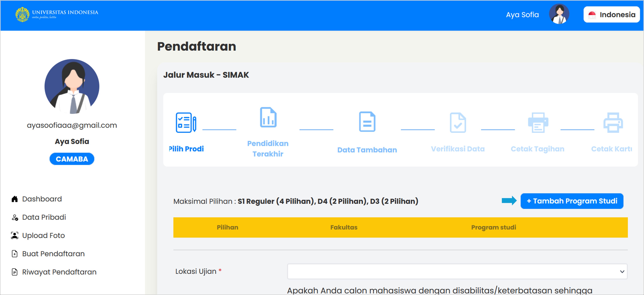Click the Dashboard home icon
This screenshot has height=295, width=644.
coord(14,199)
